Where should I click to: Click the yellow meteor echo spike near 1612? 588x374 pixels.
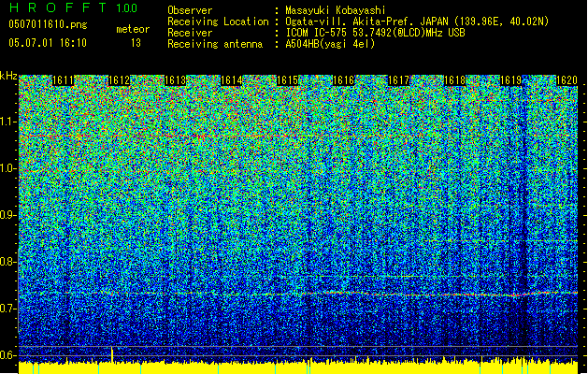[x=112, y=354]
